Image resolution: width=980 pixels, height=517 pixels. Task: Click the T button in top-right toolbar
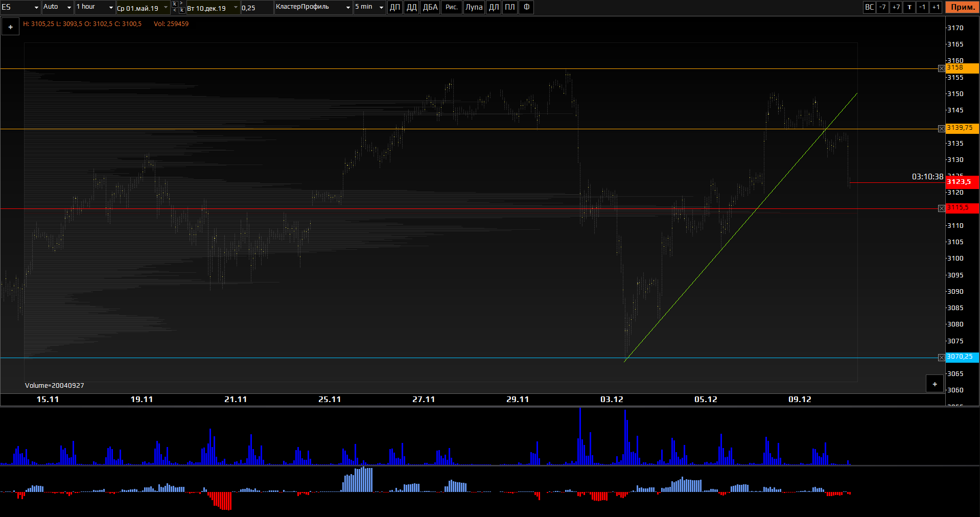click(909, 7)
